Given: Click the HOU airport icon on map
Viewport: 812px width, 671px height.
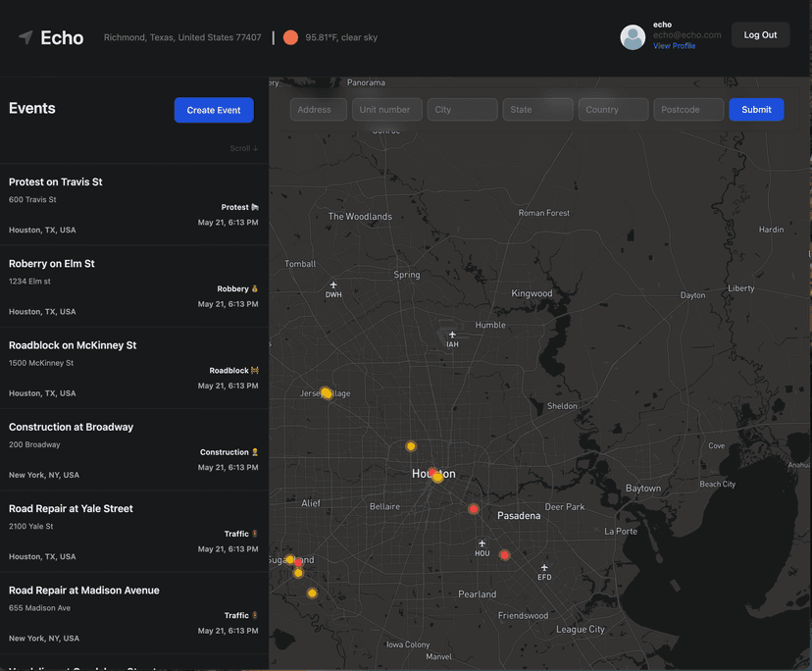Looking at the screenshot, I should point(482,543).
